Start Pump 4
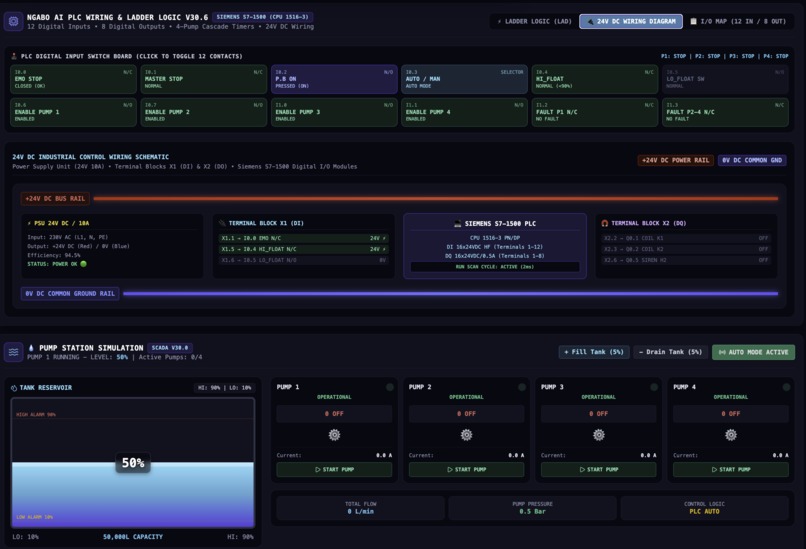The width and height of the screenshot is (806, 549). (731, 469)
